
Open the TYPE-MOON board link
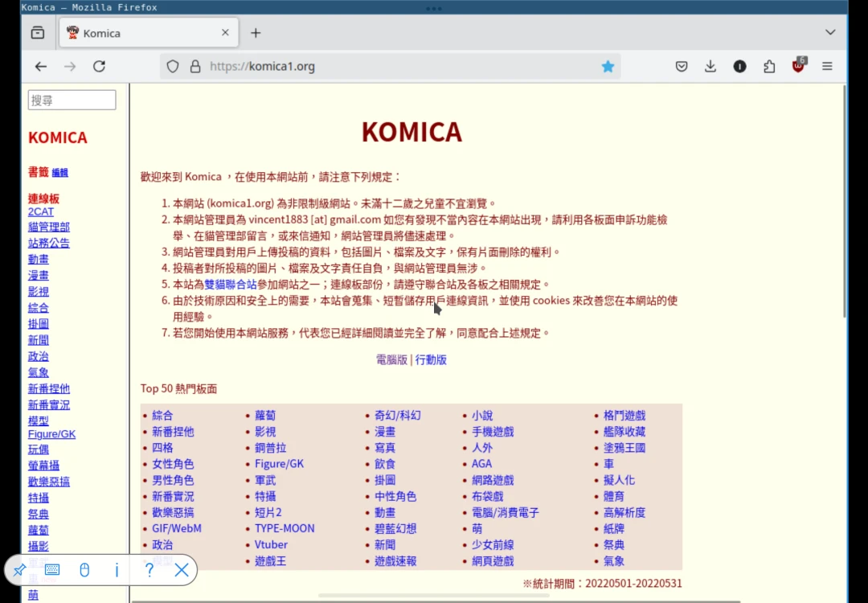point(285,528)
